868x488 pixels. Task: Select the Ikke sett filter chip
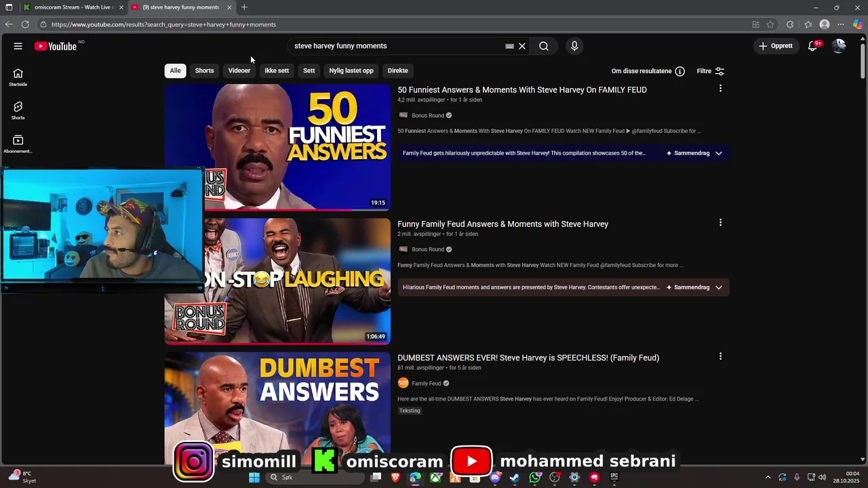(x=277, y=70)
